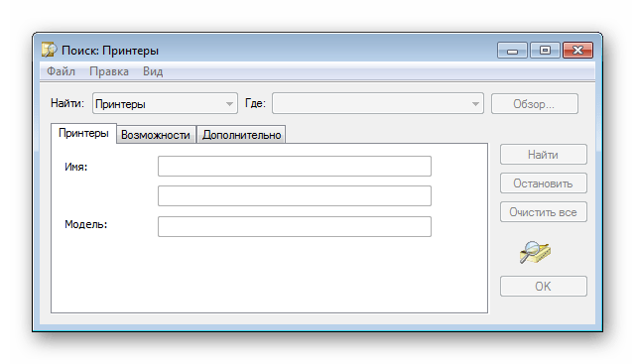The image size is (635, 364).
Task: Expand the Где location dropdown arrow
Action: [475, 104]
